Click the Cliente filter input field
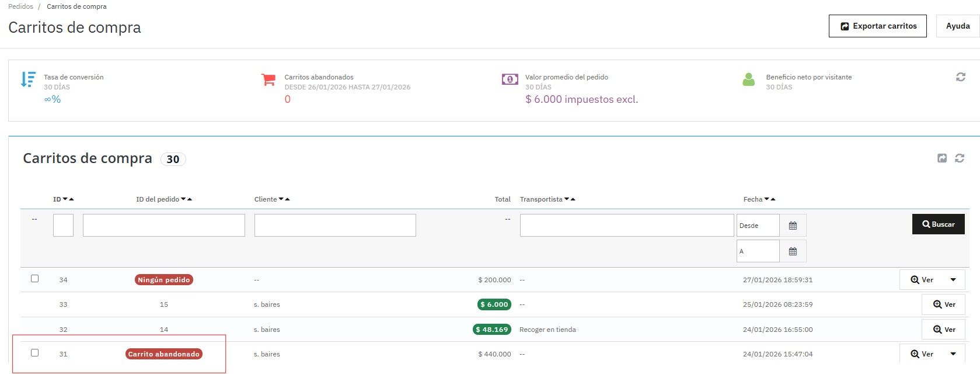The width and height of the screenshot is (980, 374). coord(335,226)
